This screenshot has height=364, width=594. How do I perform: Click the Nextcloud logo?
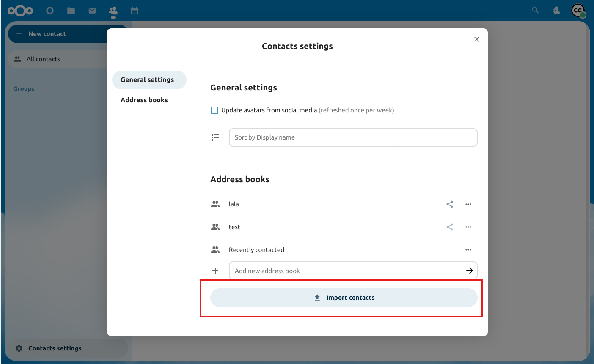[20, 11]
